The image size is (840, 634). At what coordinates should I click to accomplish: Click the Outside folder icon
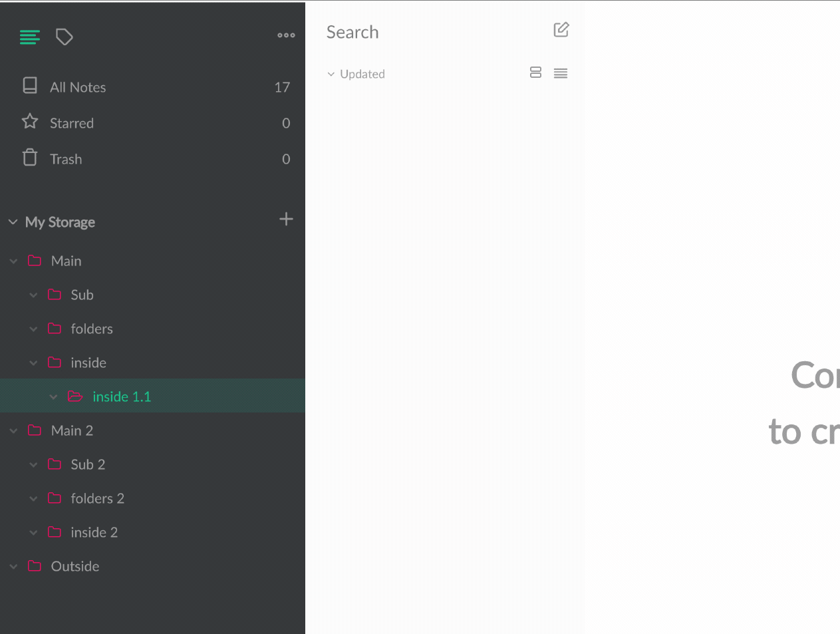(x=35, y=566)
